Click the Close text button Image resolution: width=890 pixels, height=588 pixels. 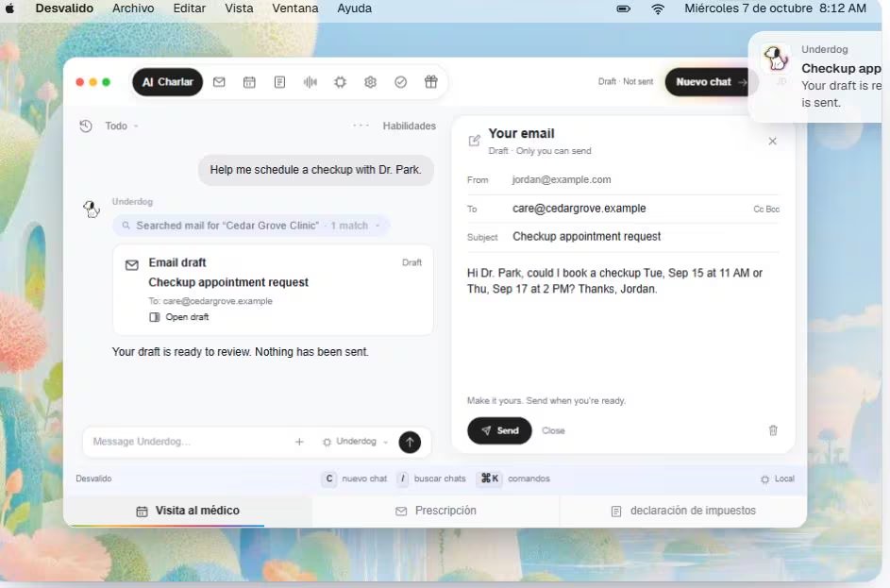553,430
